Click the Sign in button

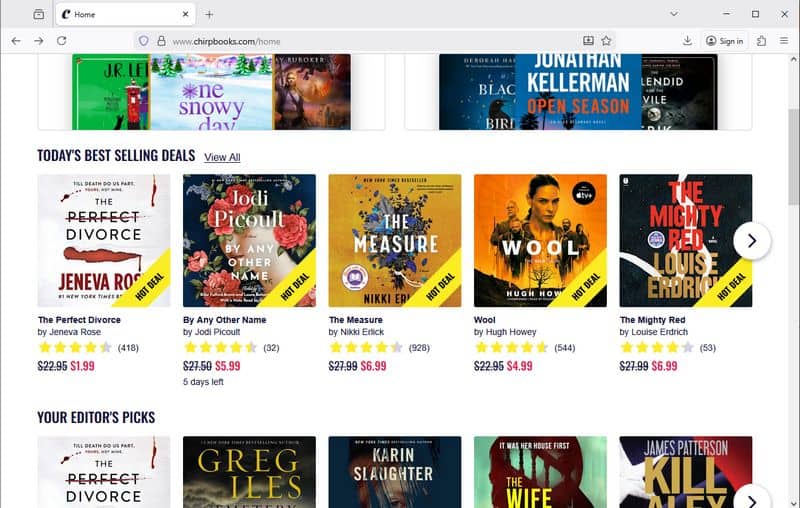724,41
